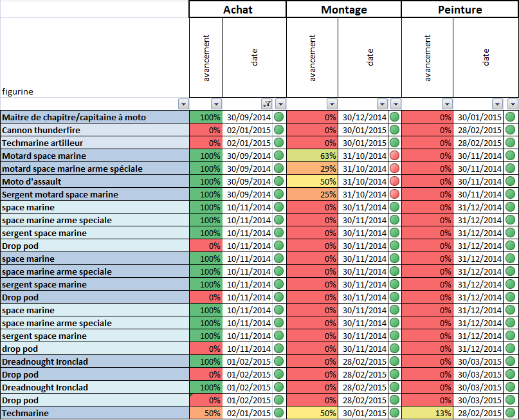
Task: Select the orange 50% Achat progress cell
Action: coord(206,413)
